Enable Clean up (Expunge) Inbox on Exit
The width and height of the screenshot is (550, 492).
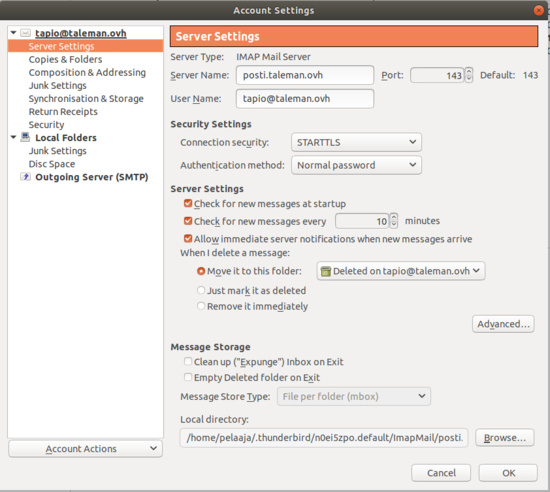coord(188,362)
